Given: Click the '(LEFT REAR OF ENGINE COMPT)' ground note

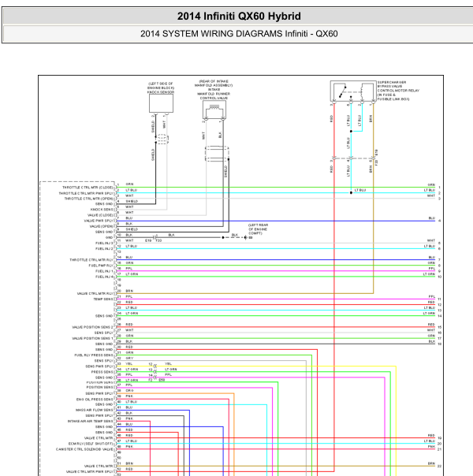Looking at the screenshot, I should [258, 229].
